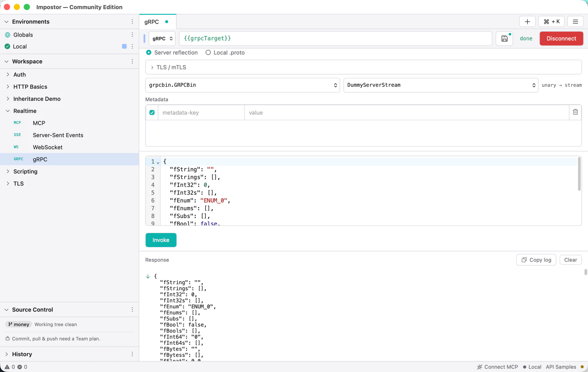The height and width of the screenshot is (372, 588).
Task: Delete the metadata row with trash icon
Action: pos(576,112)
